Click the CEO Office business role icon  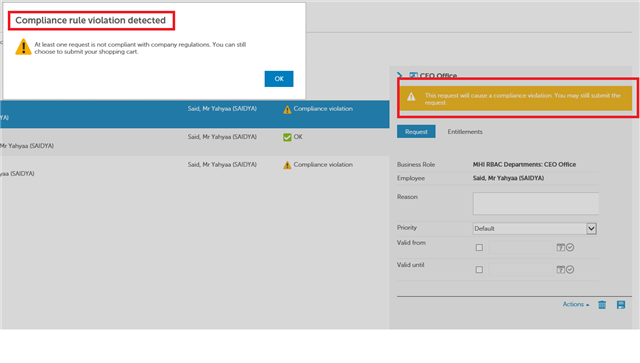click(413, 76)
